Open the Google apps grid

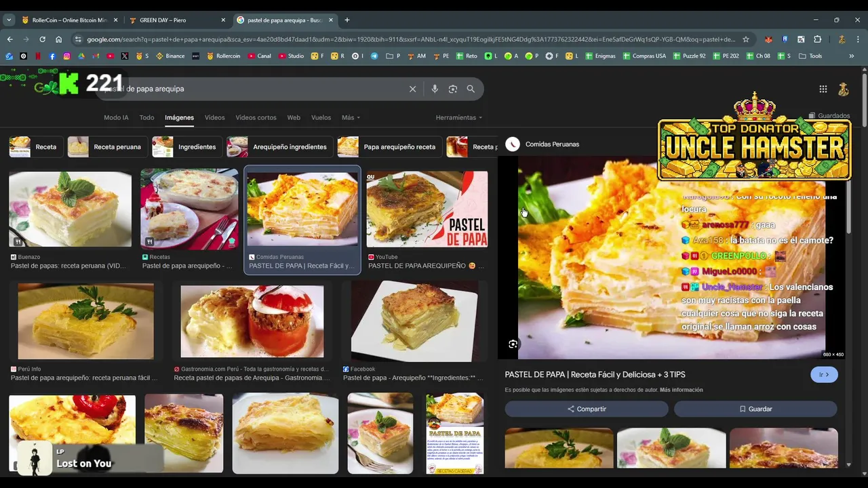click(823, 89)
